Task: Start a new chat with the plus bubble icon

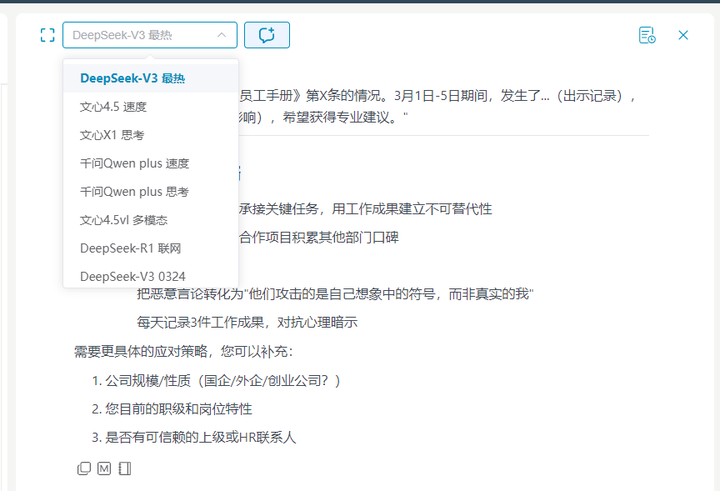Action: [x=267, y=35]
